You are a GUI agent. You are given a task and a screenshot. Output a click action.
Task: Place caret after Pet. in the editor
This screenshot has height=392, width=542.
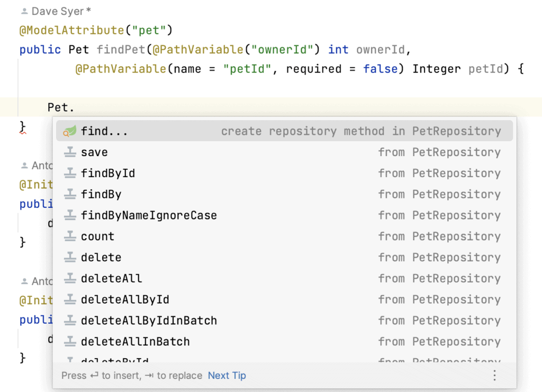[75, 108]
